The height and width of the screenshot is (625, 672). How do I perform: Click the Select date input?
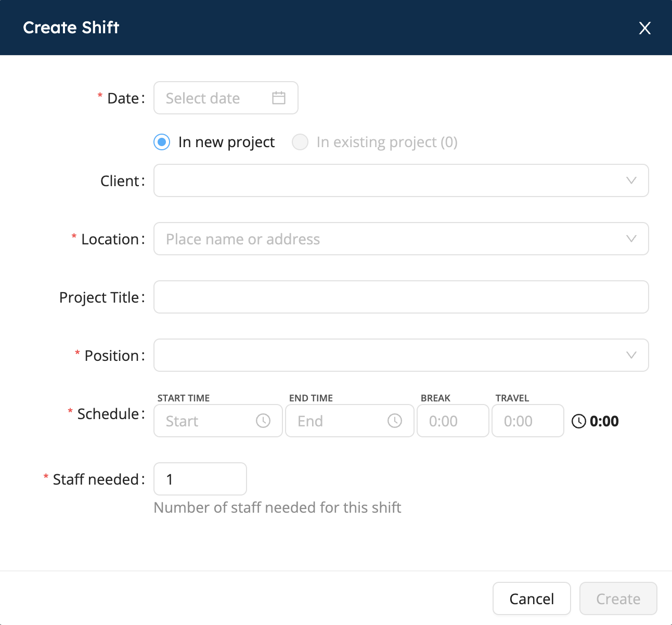[226, 98]
